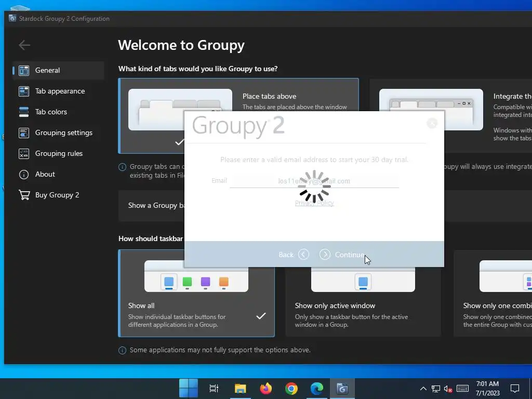Select Show only active window option
Screen dimensions: 532x399
pos(363,302)
